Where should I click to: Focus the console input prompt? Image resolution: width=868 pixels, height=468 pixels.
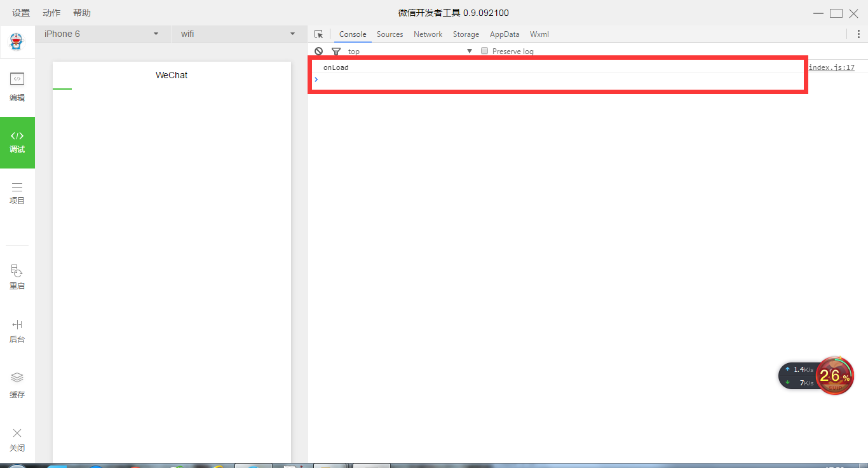point(559,79)
